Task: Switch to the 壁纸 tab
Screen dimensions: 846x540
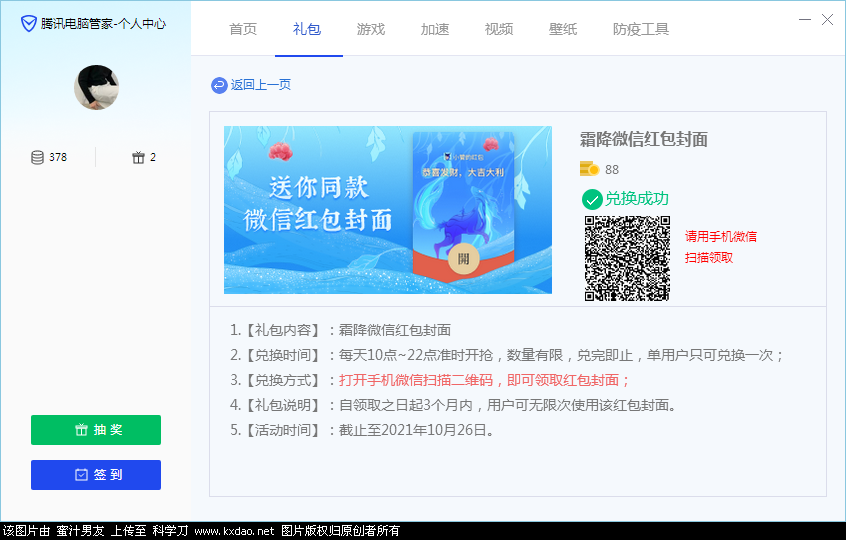Action: [x=563, y=29]
